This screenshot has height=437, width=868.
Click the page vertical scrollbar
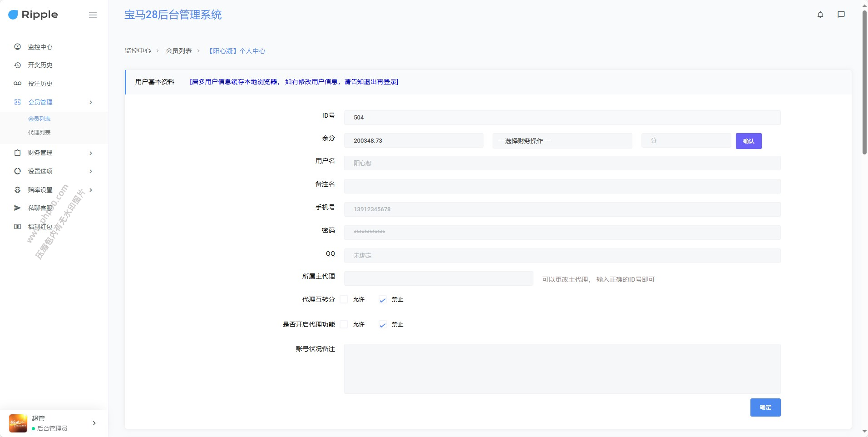[x=864, y=82]
